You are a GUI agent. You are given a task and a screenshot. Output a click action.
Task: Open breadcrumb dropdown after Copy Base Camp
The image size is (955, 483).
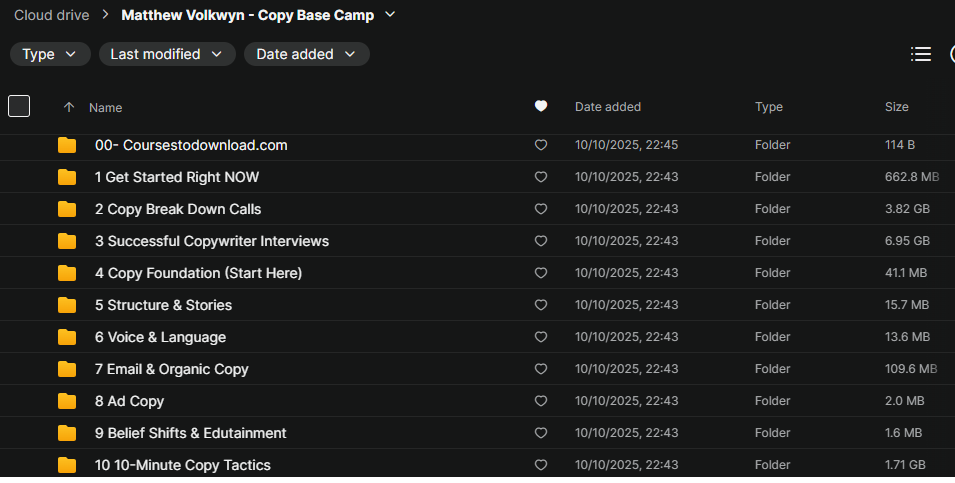point(390,15)
